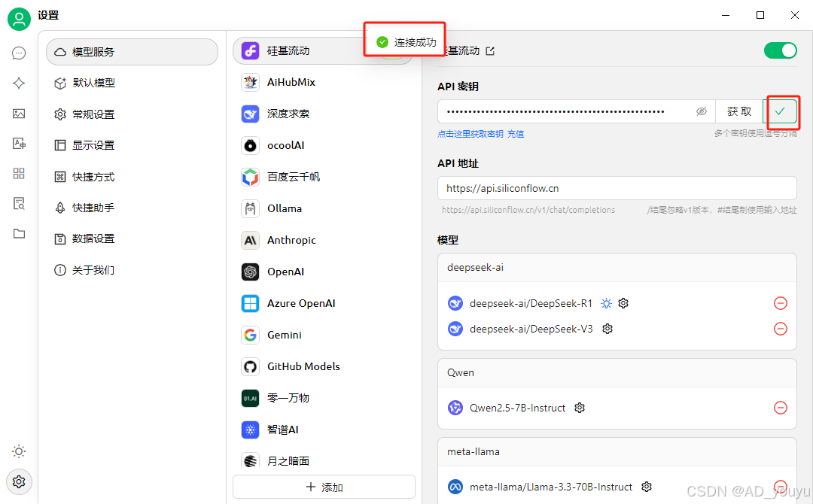The width and height of the screenshot is (813, 504).
Task: Select 硅基流动 provider in list
Action: (x=322, y=50)
